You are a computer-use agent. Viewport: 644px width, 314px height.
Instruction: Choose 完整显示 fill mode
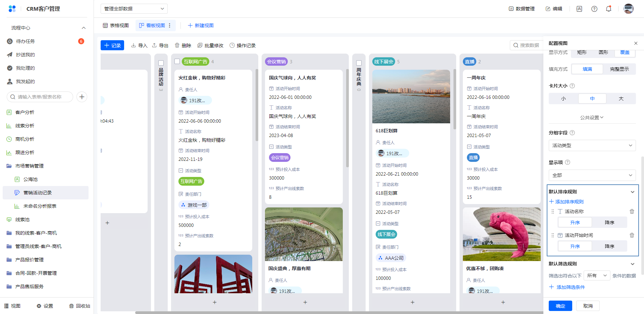(619, 69)
